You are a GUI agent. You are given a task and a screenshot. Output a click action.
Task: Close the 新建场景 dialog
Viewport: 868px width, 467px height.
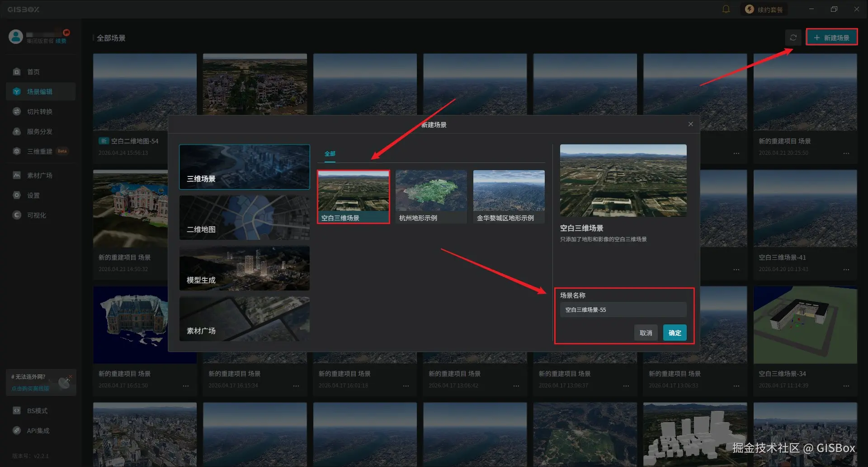coord(690,124)
